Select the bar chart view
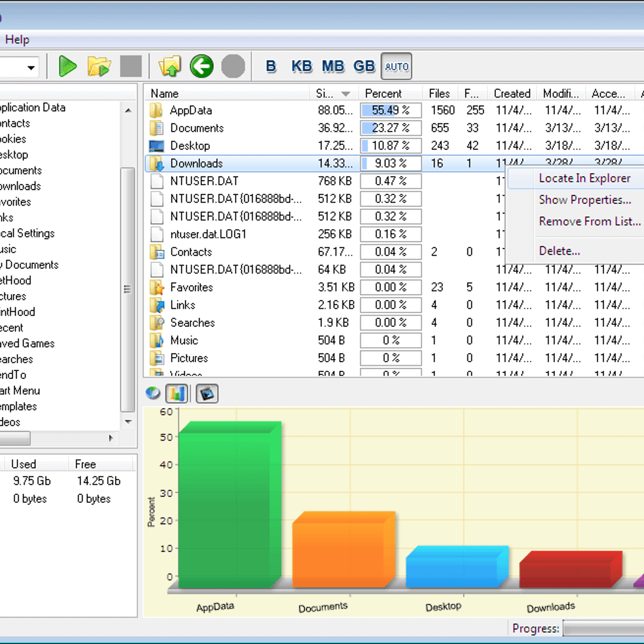644x644 pixels. (177, 393)
